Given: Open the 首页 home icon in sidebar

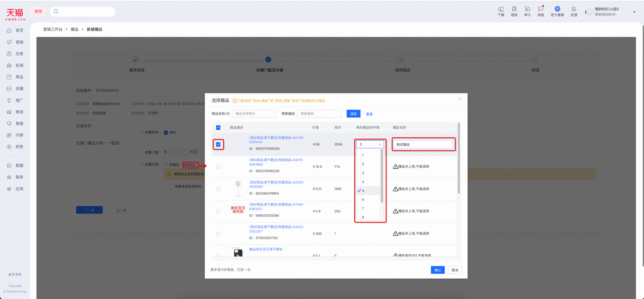Looking at the screenshot, I should 9,30.
